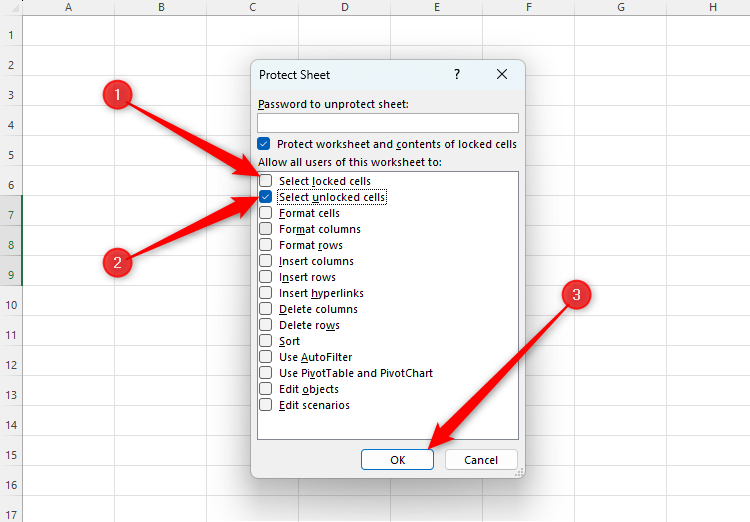Check Use AutoFilter option
The width and height of the screenshot is (750, 522).
pos(266,357)
